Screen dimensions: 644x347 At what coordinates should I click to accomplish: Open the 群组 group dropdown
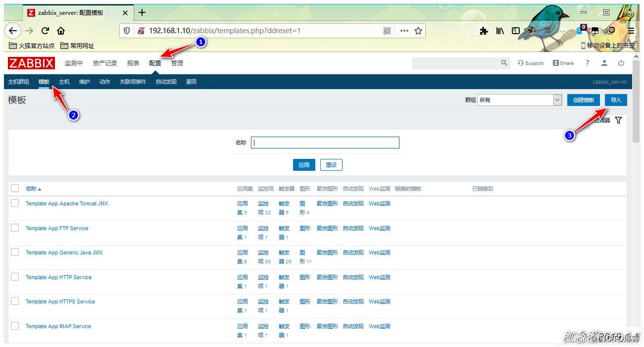click(519, 100)
